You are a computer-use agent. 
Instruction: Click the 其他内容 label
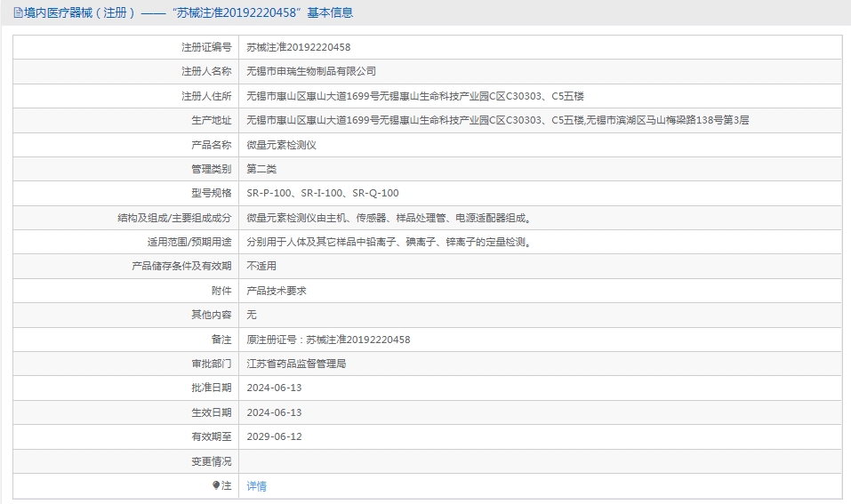(211, 315)
